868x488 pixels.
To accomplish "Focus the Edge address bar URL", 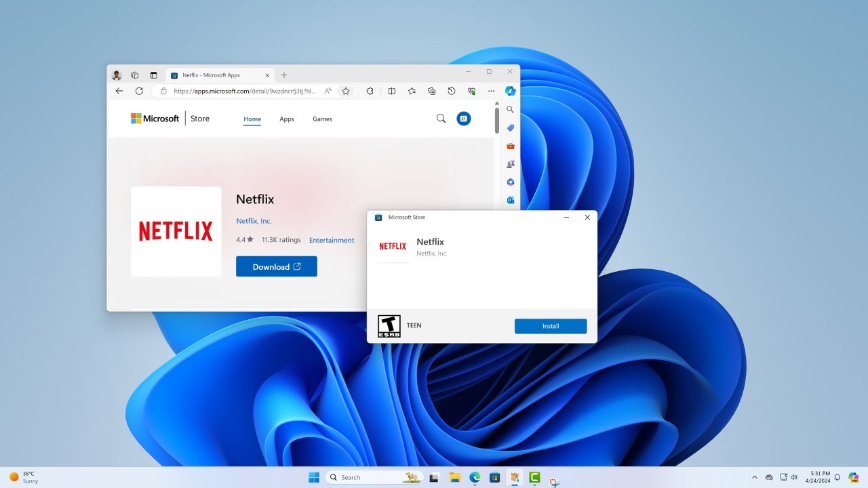I will click(x=245, y=91).
